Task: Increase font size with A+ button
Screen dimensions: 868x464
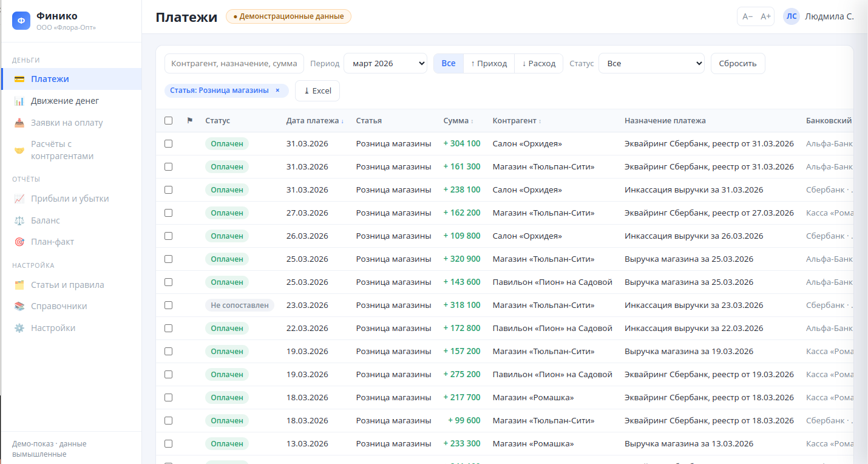Action: [766, 16]
